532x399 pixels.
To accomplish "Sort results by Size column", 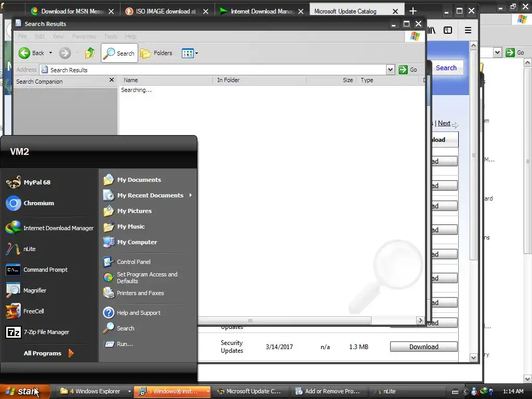I will click(x=331, y=81).
